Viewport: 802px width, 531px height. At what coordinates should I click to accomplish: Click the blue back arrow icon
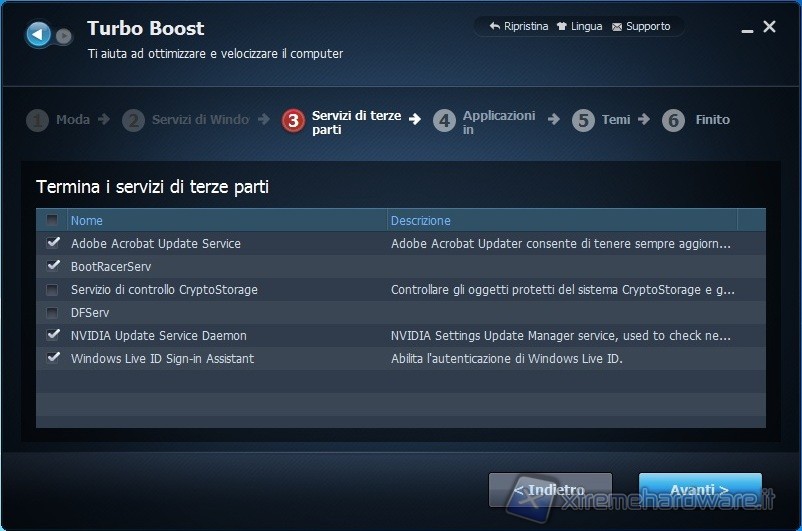39,36
